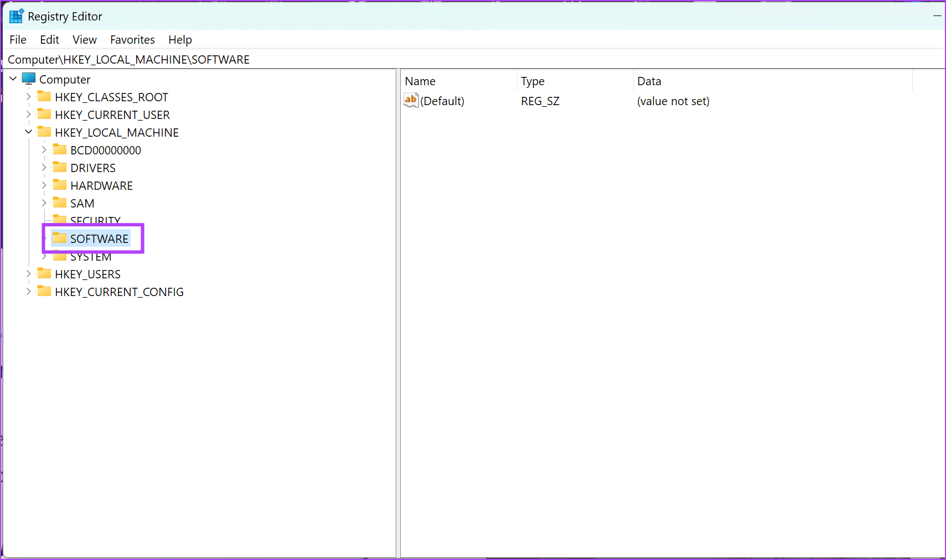Open the Favorites menu

pos(132,40)
